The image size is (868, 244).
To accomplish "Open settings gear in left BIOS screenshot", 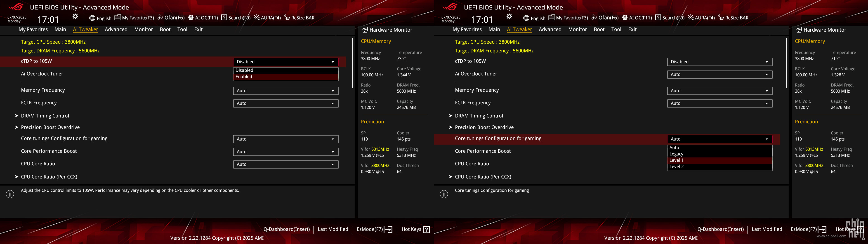I will pyautogui.click(x=75, y=16).
